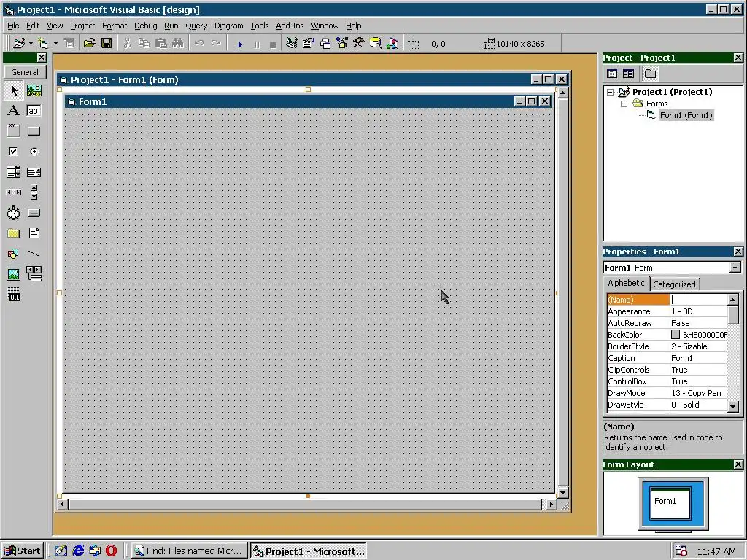Click the Open Project toolbar icon
747x560 pixels.
tap(89, 44)
